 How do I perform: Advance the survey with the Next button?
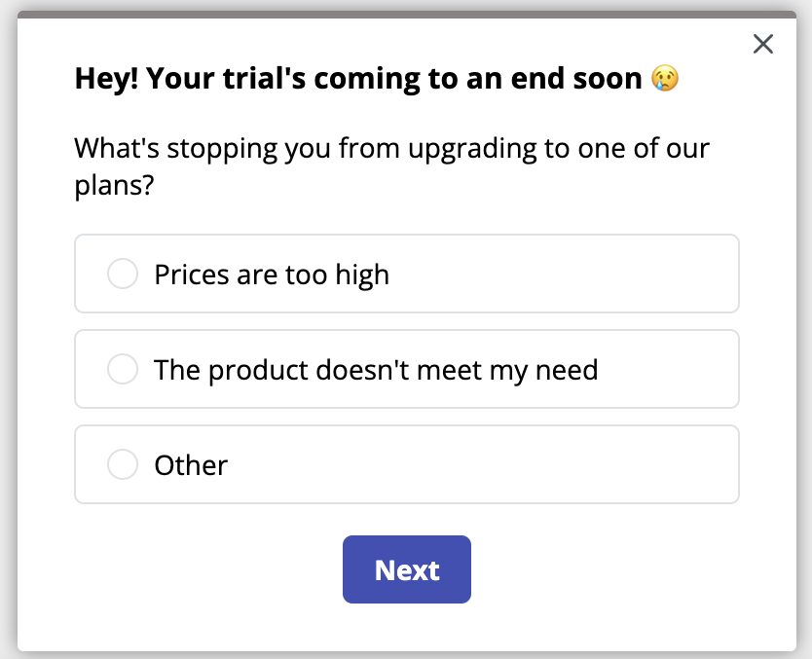pos(406,569)
